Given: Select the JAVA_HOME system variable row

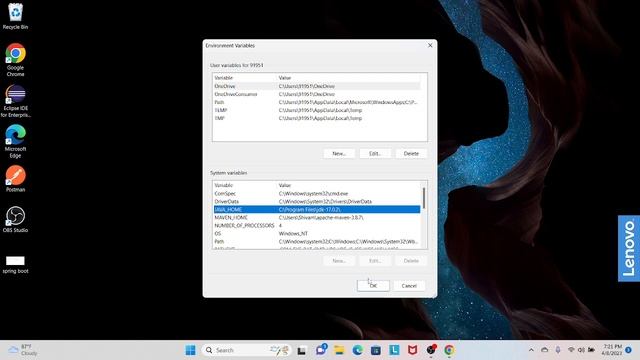Looking at the screenshot, I should point(317,209).
